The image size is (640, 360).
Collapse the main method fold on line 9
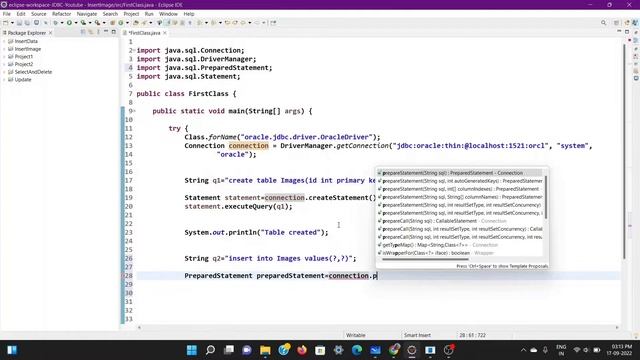[x=134, y=111]
